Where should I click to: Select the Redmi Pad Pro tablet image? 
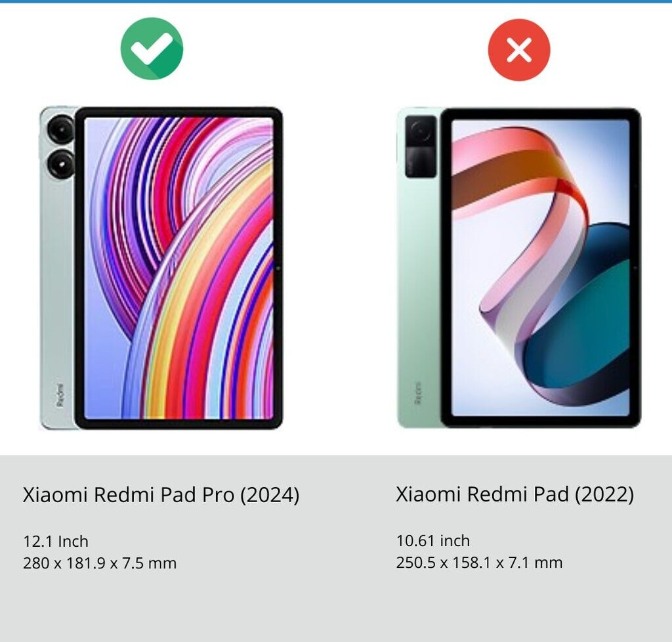161,268
